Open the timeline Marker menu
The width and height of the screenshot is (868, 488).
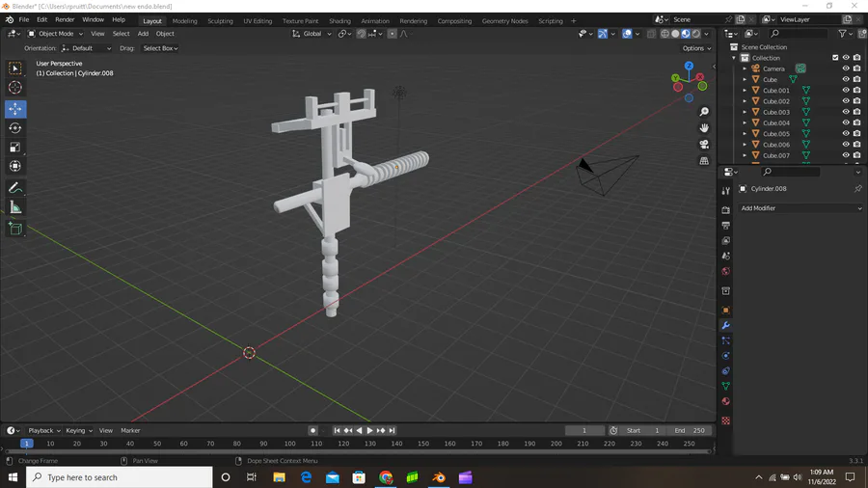point(130,430)
